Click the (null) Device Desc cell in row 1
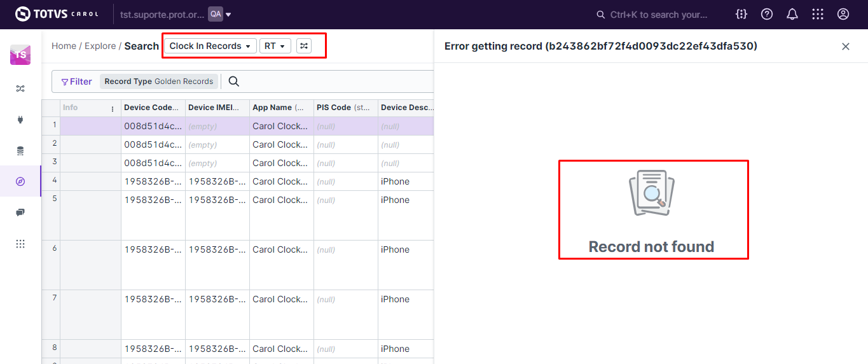868x364 pixels. pos(406,126)
